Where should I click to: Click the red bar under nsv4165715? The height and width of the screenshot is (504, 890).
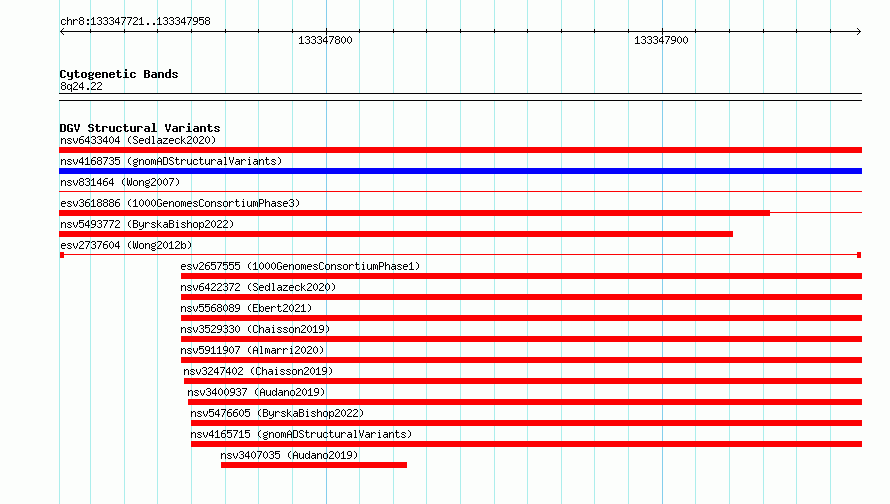tap(527, 444)
